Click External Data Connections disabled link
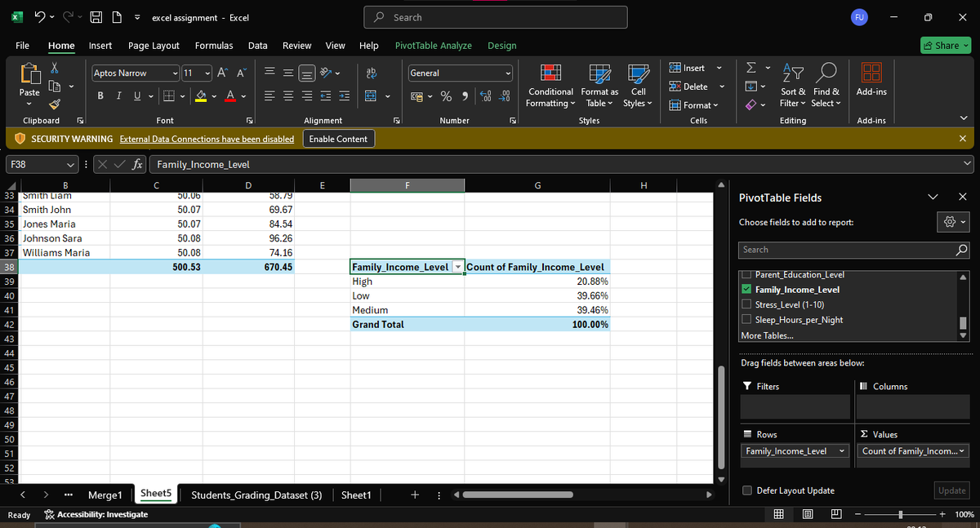 (207, 139)
